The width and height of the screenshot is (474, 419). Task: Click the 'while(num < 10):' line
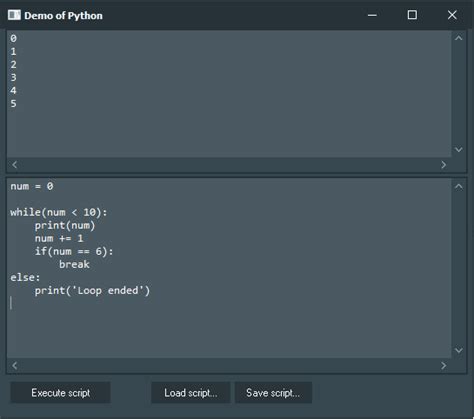[x=59, y=212]
